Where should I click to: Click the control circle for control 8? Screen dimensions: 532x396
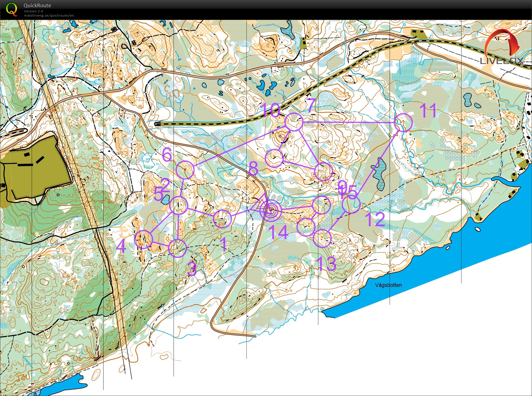[x=274, y=158]
